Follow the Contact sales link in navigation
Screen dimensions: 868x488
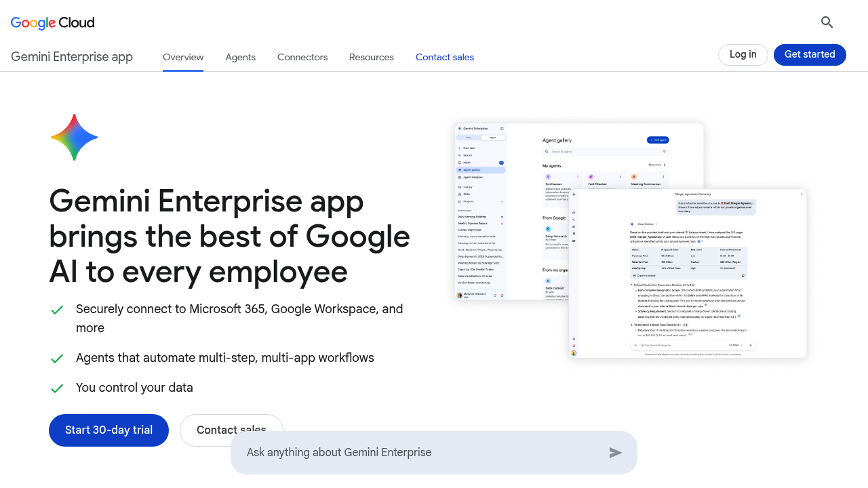tap(445, 58)
